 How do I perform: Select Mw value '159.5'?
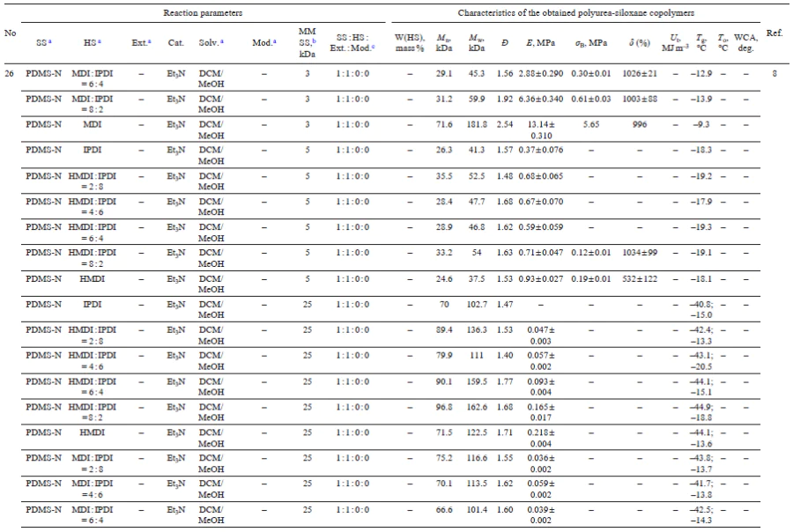point(477,381)
